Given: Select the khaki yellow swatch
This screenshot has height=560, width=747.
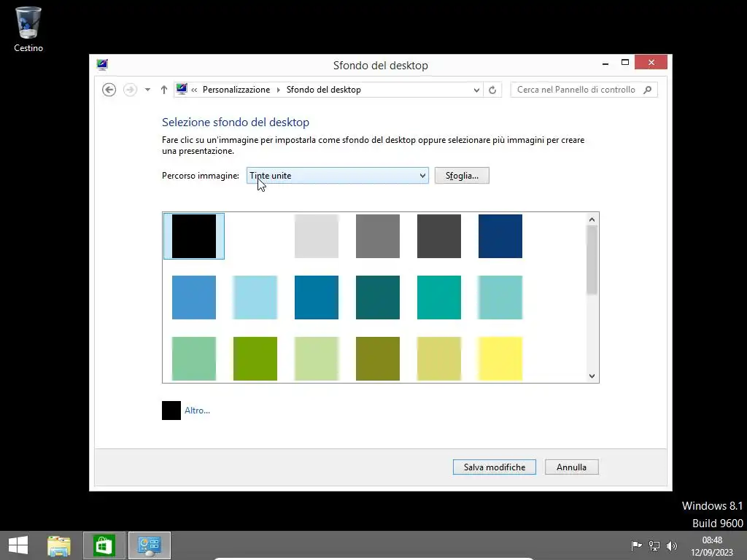Looking at the screenshot, I should tap(438, 359).
